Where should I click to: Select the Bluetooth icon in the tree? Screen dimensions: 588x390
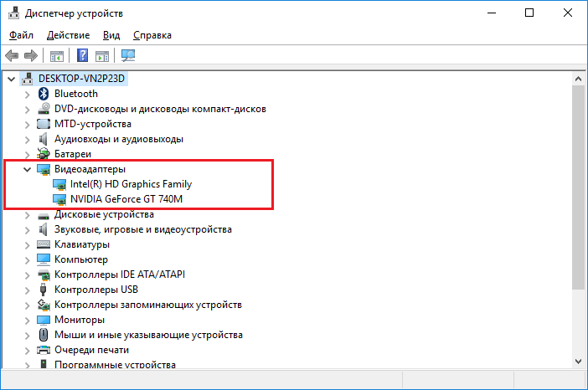click(x=44, y=94)
